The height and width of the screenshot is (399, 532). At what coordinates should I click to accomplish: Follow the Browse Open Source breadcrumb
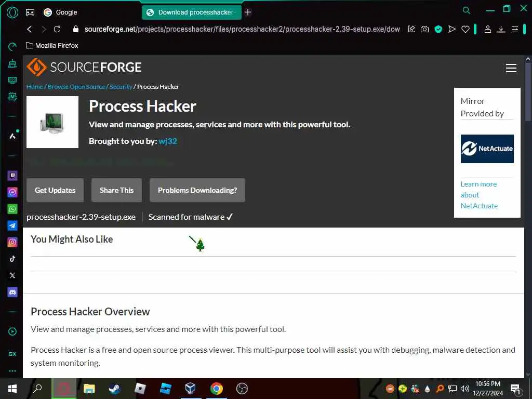pos(76,87)
